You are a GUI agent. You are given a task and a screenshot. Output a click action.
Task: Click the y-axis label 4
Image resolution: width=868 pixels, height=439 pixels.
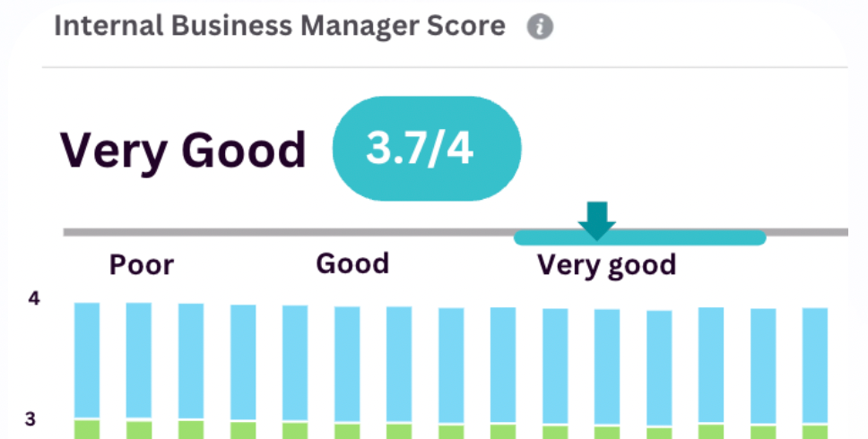point(33,299)
